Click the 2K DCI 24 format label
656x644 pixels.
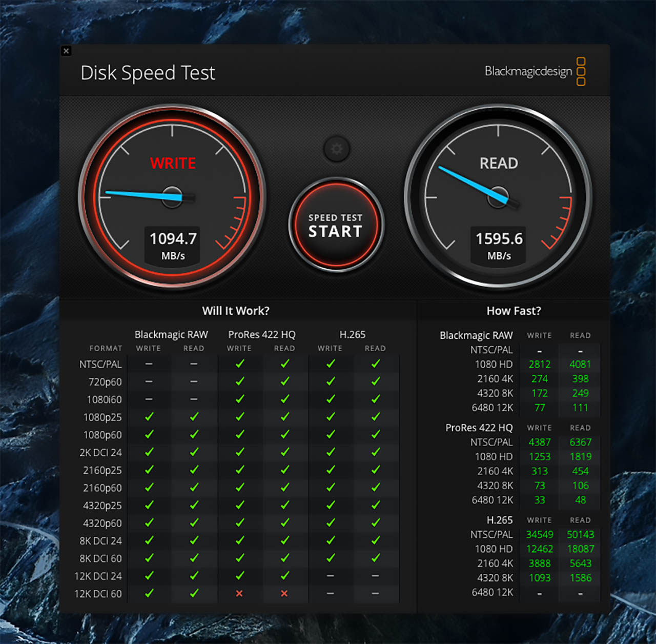click(x=100, y=453)
